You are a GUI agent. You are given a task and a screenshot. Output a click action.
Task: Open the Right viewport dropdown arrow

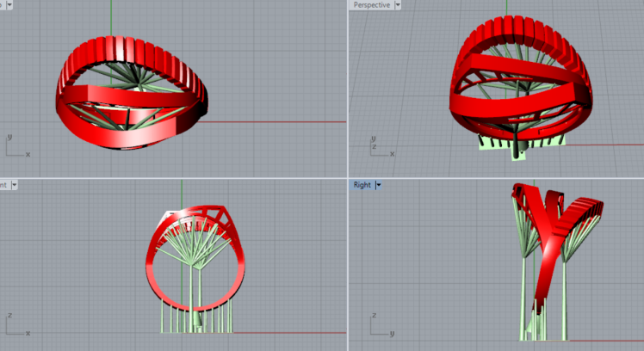coord(379,185)
